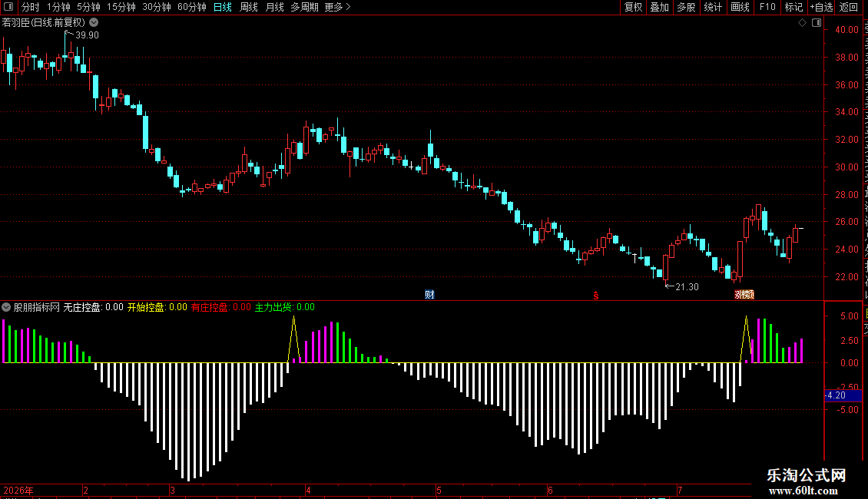This screenshot has height=499, width=868.
Task: Click the red event marker near July
Action: [x=744, y=295]
